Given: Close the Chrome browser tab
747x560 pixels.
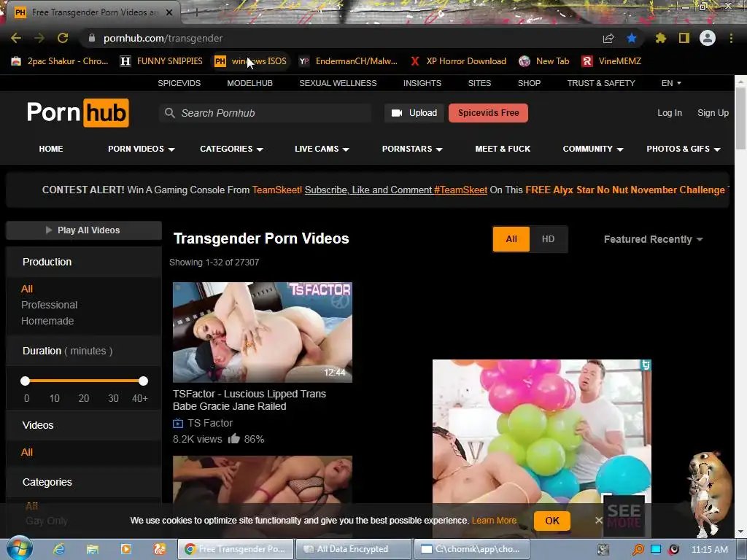Looking at the screenshot, I should (169, 12).
